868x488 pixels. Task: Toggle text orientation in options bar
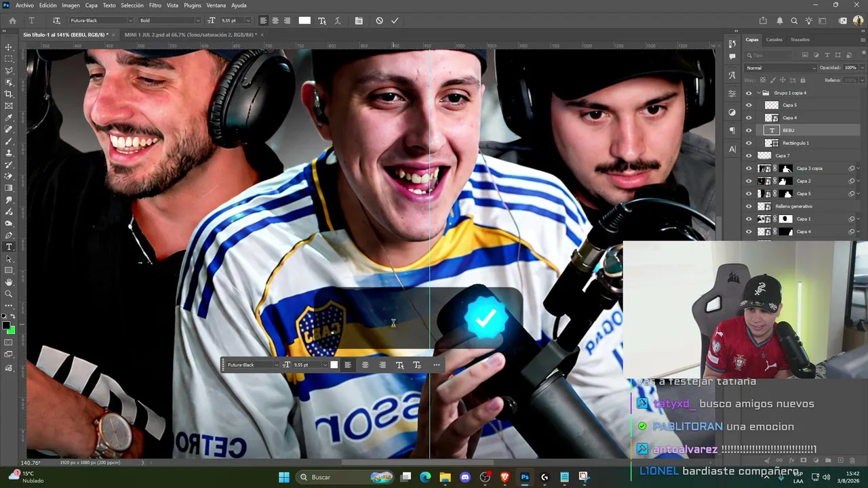56,20
